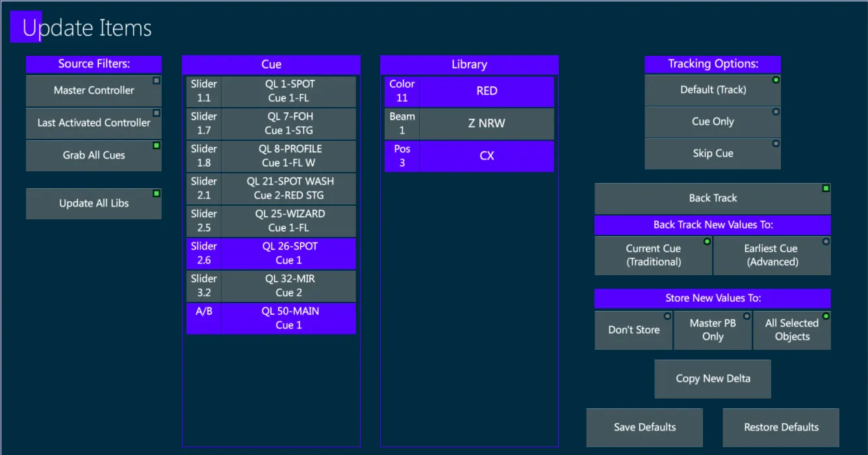
Task: Select Default (Track) tracking option
Action: tap(713, 90)
